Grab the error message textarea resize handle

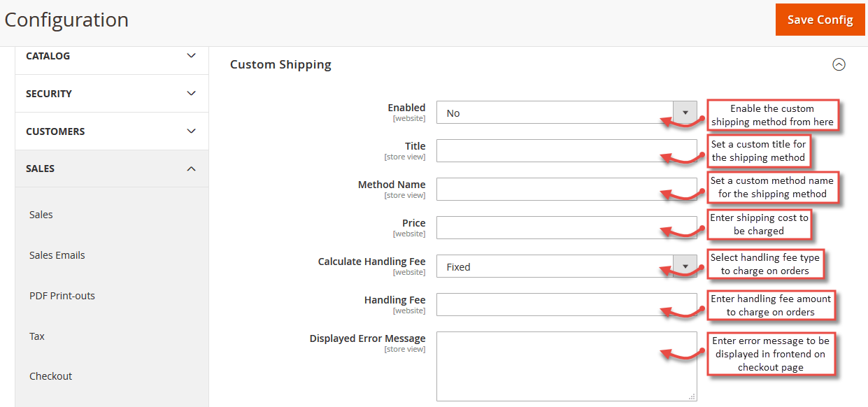click(x=692, y=397)
